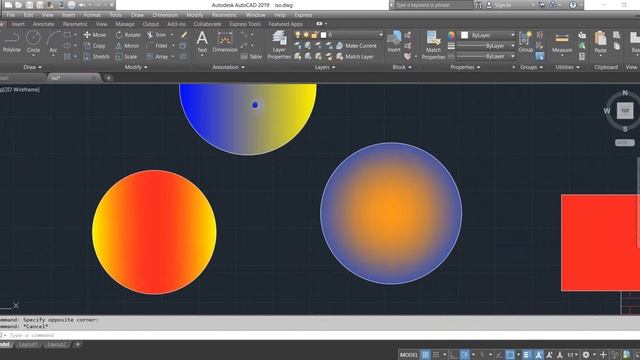
Task: Select the Dimension tool
Action: pos(225,42)
